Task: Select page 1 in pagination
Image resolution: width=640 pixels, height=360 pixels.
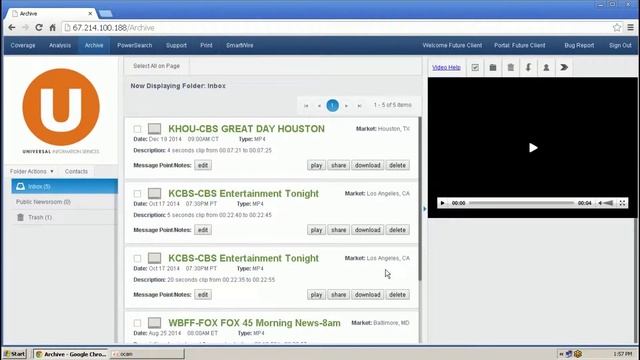Action: click(x=333, y=105)
